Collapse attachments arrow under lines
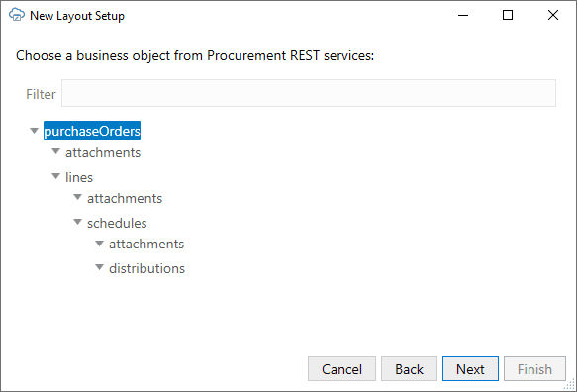The image size is (577, 392). (77, 197)
